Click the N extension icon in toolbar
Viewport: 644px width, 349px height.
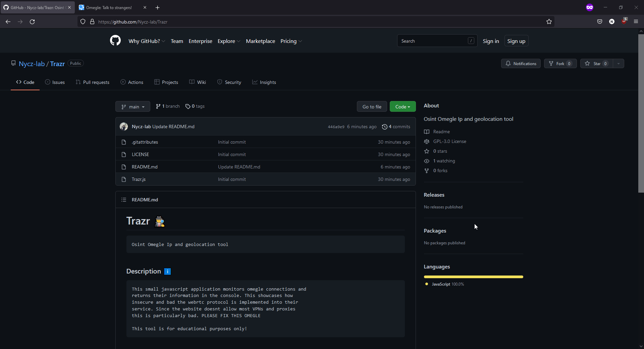[612, 21]
